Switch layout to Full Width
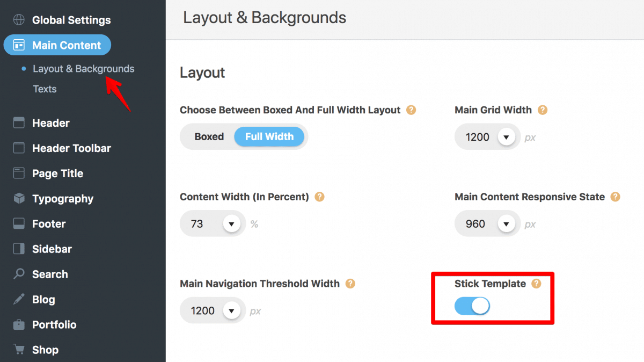 coord(269,136)
